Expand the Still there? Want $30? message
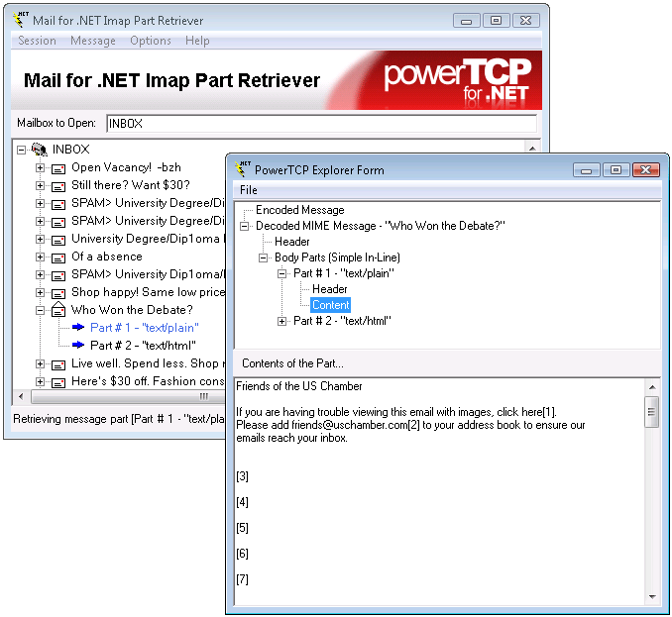The image size is (672, 617). point(40,185)
